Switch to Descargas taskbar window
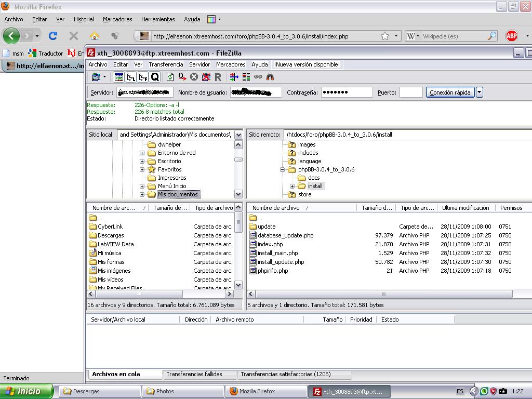Image resolution: width=532 pixels, height=399 pixels. click(100, 391)
